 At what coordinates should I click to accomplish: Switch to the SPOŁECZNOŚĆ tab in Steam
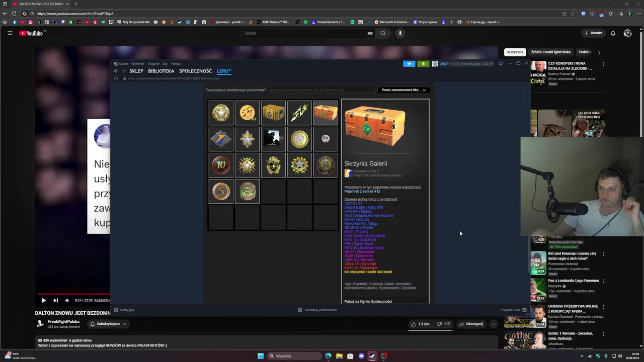coord(195,71)
